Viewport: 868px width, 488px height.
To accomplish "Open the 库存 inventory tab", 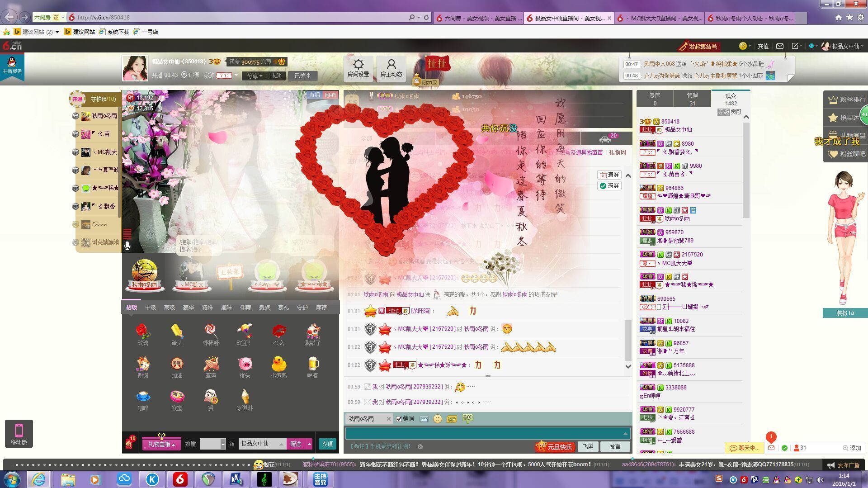I will tap(321, 308).
